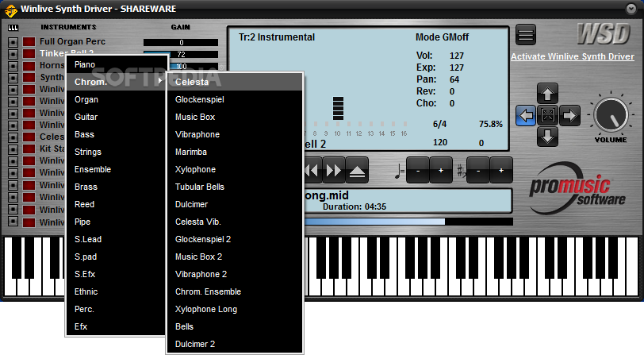Select S.Lead category in menu
The image size is (644, 355).
click(x=116, y=239)
